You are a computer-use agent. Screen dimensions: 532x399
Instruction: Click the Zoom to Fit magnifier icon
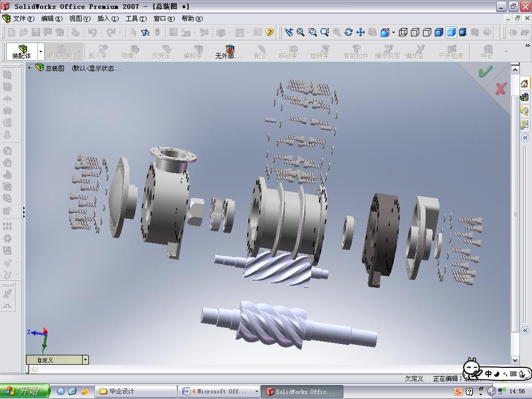tap(300, 32)
